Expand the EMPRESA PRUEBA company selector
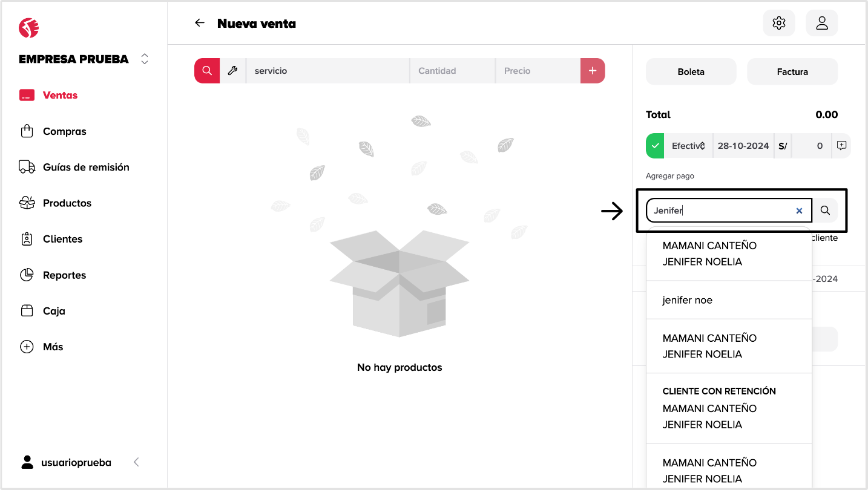The image size is (868, 490). (144, 59)
